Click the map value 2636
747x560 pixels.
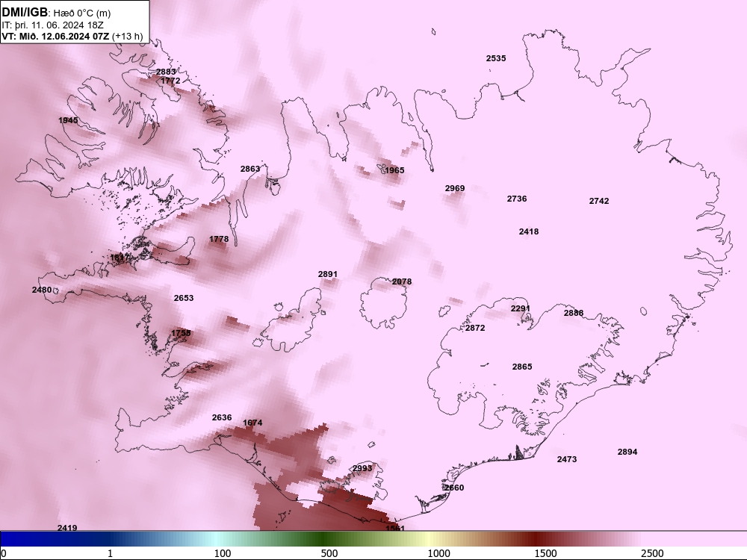coord(222,418)
